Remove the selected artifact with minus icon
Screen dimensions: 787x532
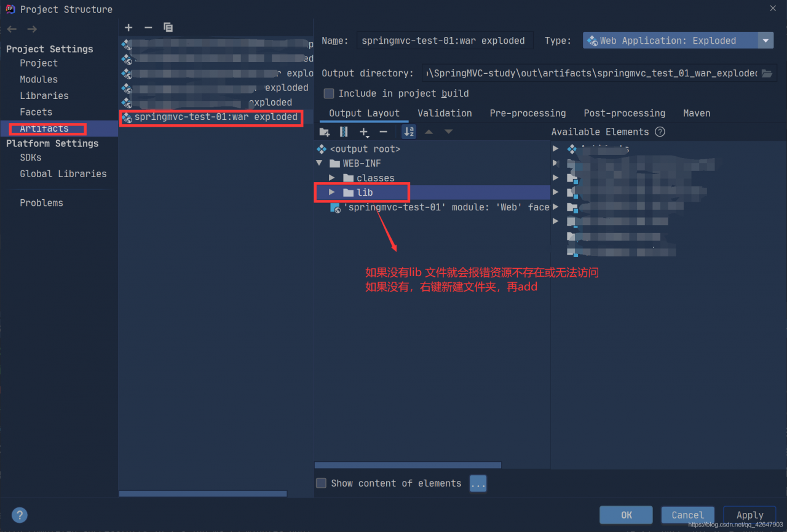(148, 28)
